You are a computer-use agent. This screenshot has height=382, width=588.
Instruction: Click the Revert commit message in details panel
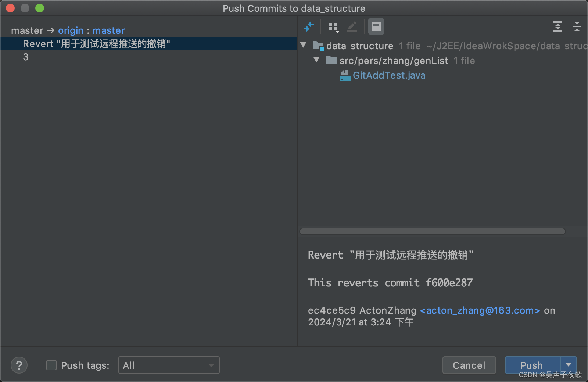tap(391, 255)
